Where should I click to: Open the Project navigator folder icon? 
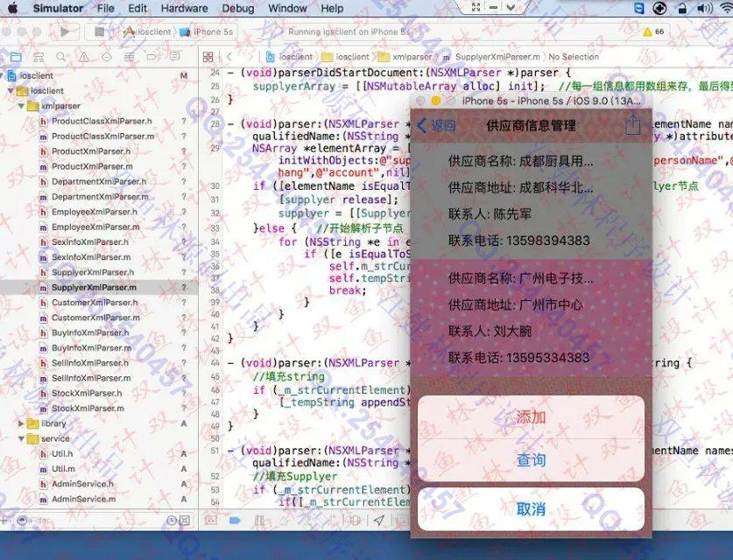16,57
